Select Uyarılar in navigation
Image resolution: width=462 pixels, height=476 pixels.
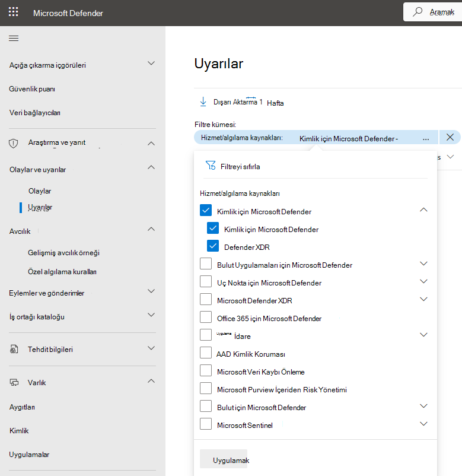40,207
